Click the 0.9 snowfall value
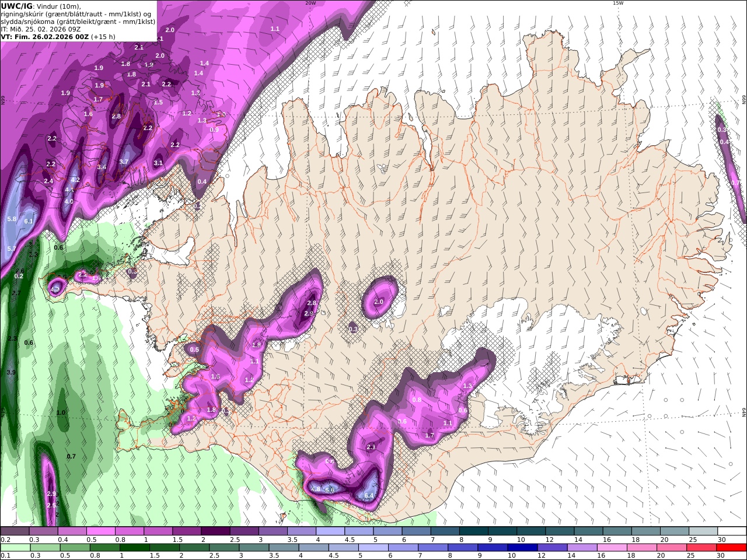747x560 pixels. coord(214,129)
